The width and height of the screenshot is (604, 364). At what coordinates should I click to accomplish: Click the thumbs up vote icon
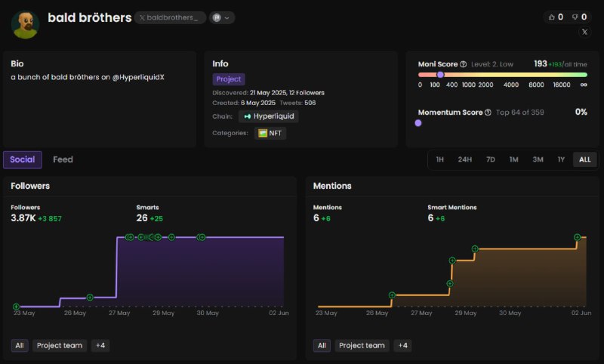coord(552,17)
